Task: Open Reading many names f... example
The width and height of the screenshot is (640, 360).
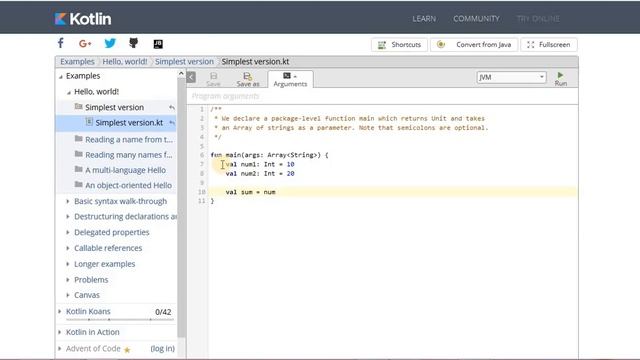Action: point(129,155)
